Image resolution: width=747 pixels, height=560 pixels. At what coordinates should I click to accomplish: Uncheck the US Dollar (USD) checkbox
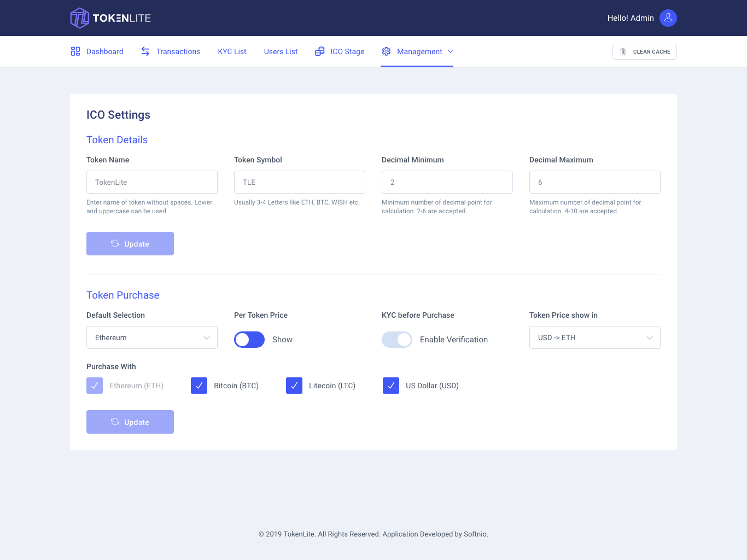(391, 386)
